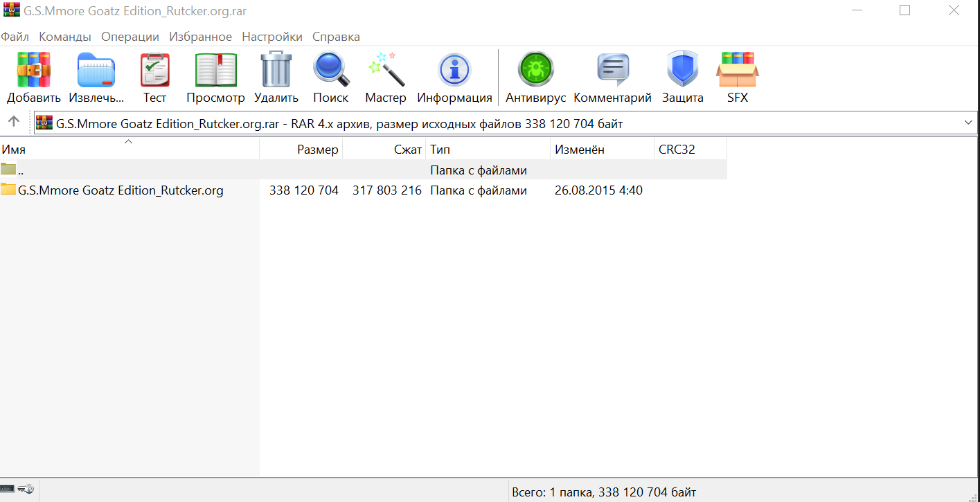Click the Защита shield icon
980x502 pixels.
(682, 71)
